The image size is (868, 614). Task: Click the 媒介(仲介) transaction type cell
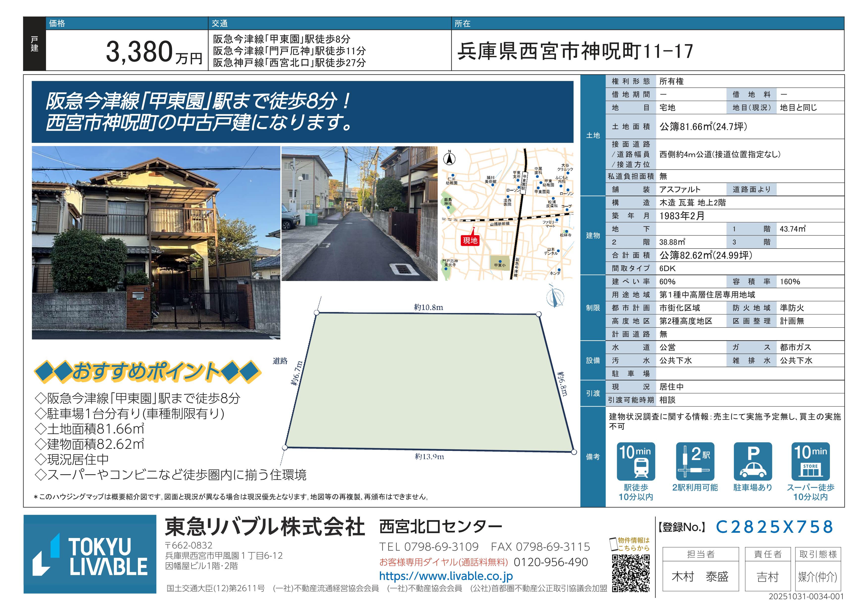[x=818, y=577]
